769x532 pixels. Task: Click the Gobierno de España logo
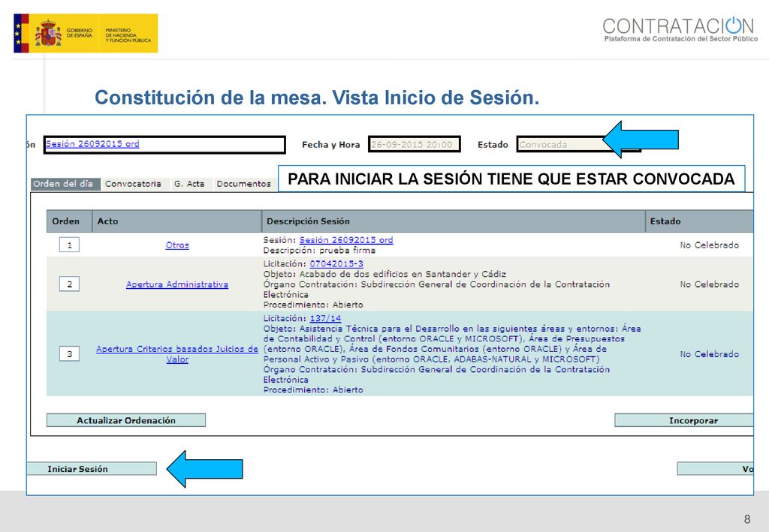pos(86,33)
